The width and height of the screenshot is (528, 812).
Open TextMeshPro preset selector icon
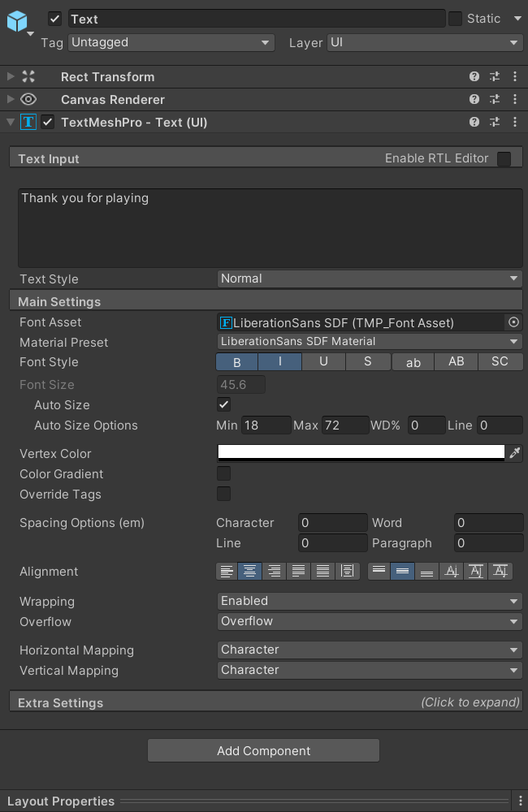pyautogui.click(x=495, y=123)
